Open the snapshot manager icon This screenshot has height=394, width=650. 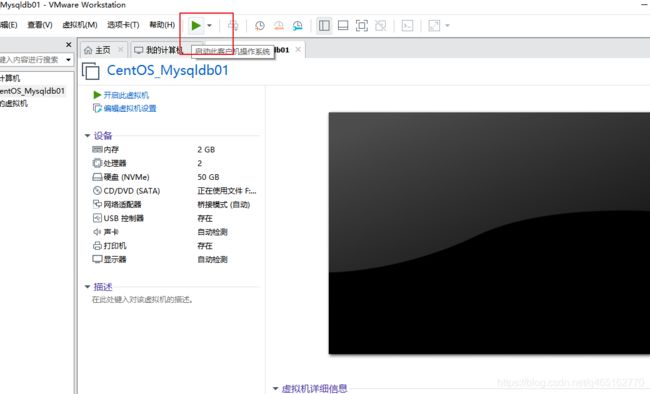(297, 26)
